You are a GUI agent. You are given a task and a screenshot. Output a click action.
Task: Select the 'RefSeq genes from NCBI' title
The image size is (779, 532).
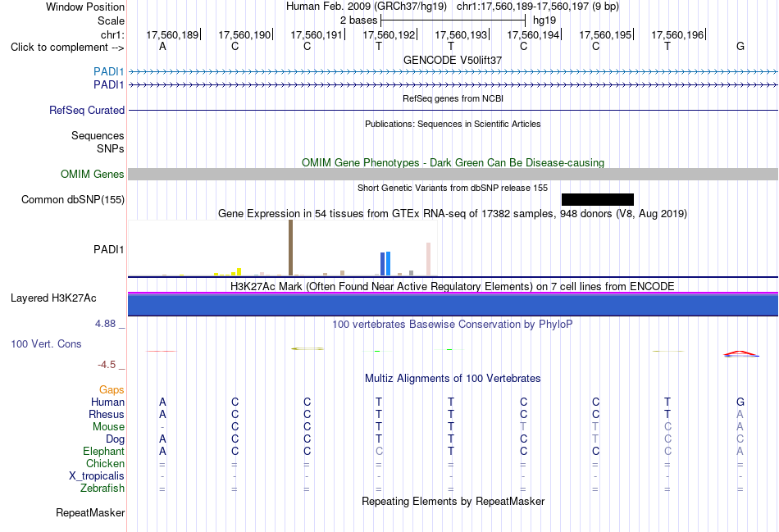click(x=453, y=98)
